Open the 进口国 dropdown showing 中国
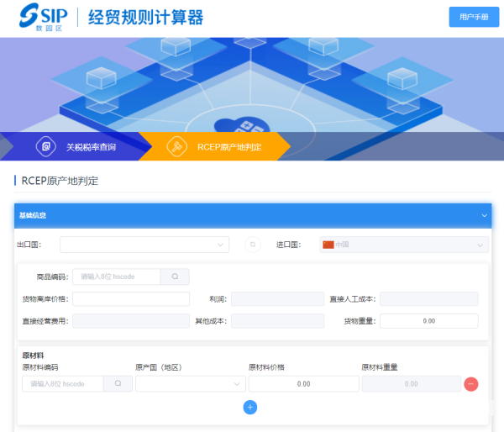The image size is (504, 432). pos(403,245)
